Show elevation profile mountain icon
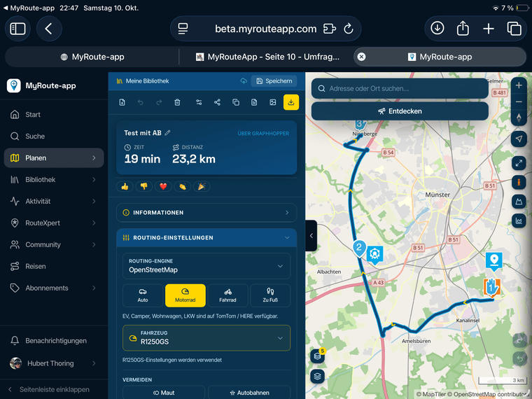Screen dimensions: 532x399 [519, 202]
